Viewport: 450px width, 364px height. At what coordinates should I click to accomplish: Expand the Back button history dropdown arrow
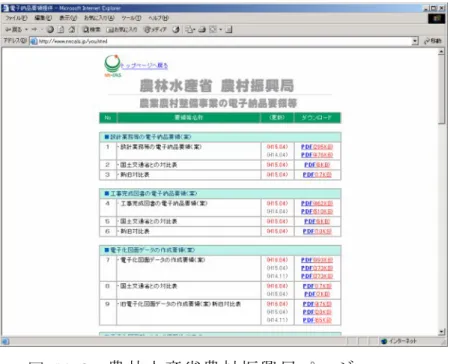(x=26, y=30)
